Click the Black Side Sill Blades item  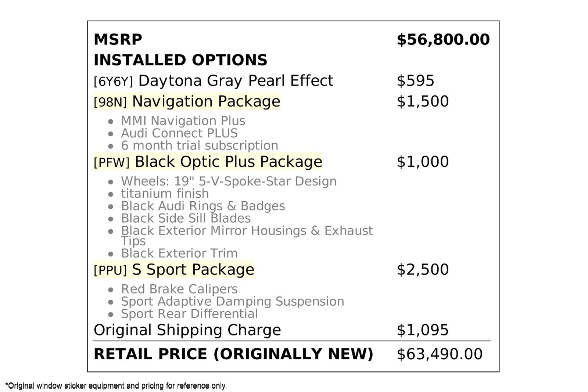(186, 218)
